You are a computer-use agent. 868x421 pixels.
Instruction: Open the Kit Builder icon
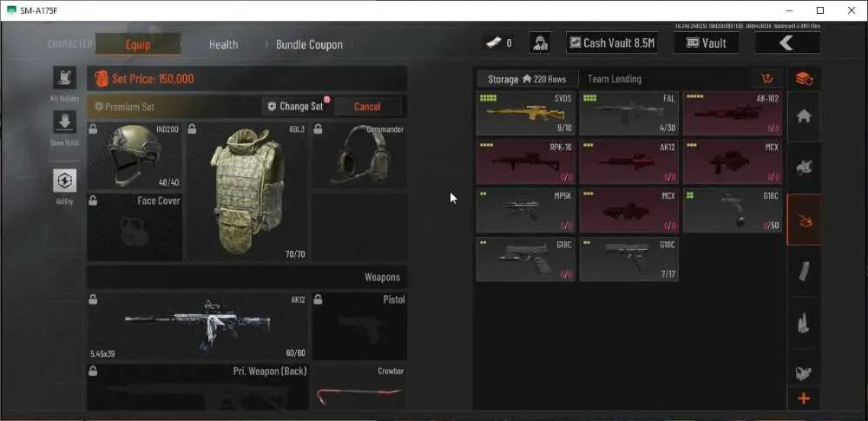tap(65, 77)
